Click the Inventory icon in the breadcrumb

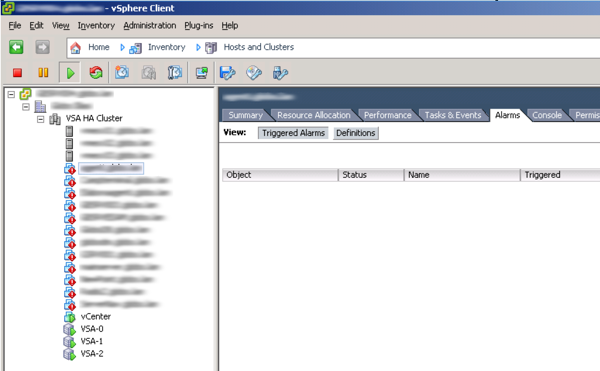(x=135, y=48)
